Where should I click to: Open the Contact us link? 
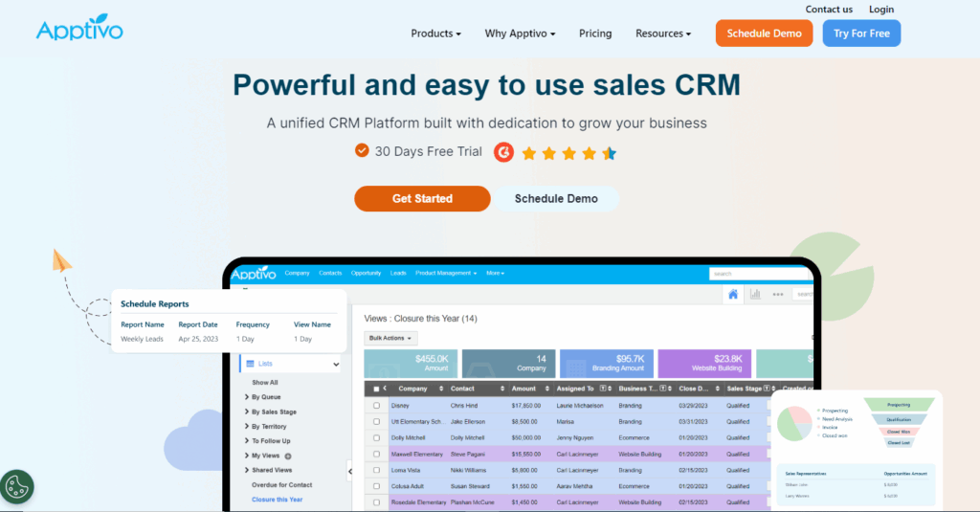829,10
